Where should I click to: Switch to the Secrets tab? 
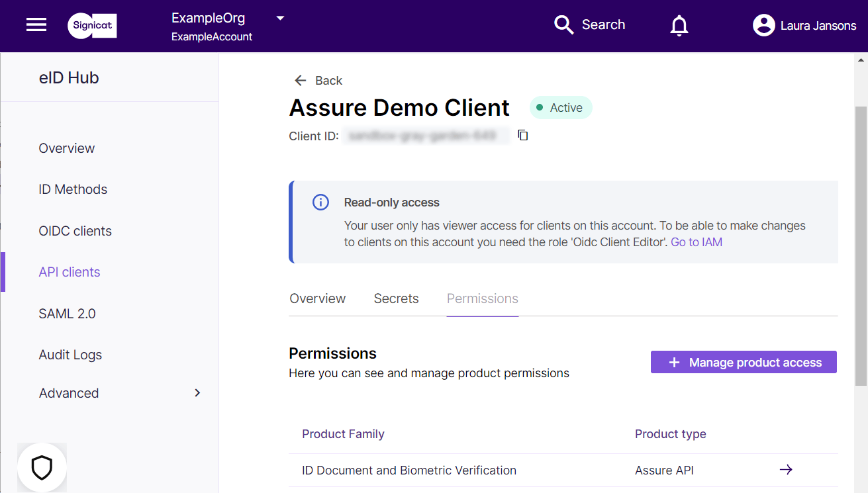click(397, 298)
